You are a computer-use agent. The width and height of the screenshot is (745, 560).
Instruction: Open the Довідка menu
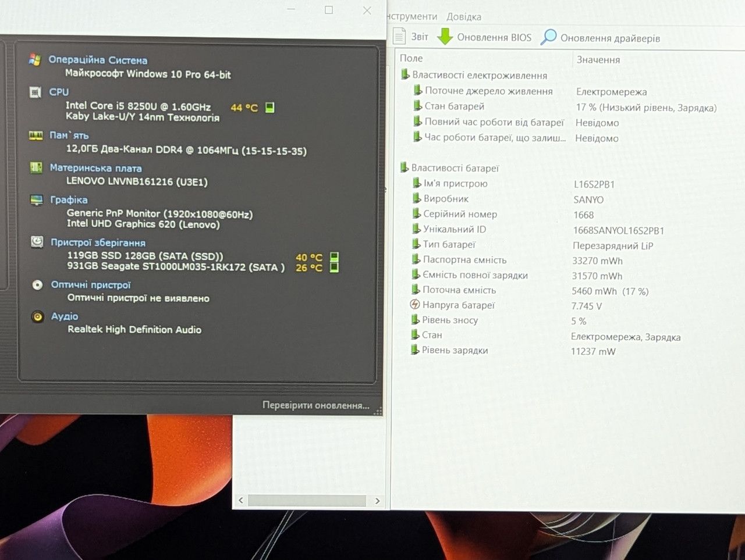pos(464,17)
